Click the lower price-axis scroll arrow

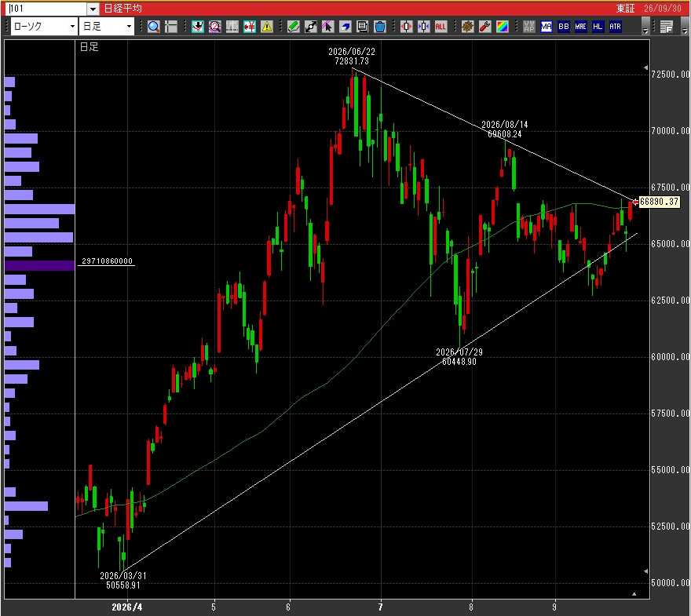(x=645, y=571)
